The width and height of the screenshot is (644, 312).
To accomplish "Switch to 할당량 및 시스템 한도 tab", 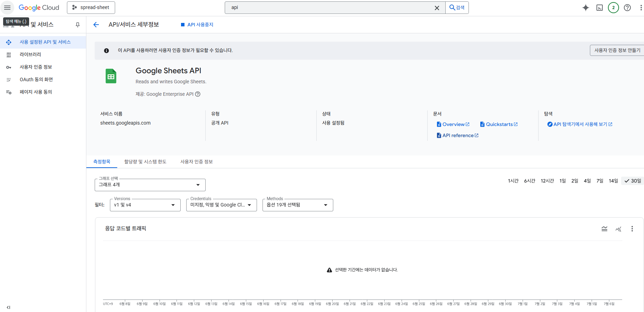I will pos(145,162).
